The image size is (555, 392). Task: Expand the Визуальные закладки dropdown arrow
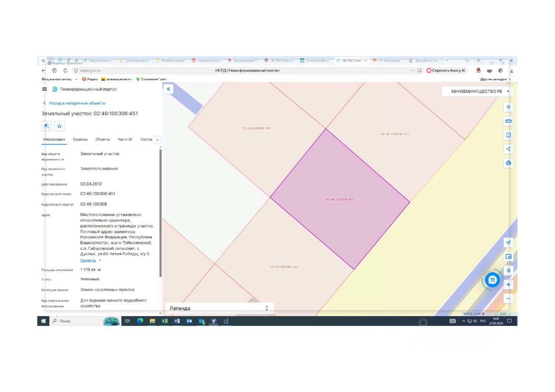click(x=77, y=79)
